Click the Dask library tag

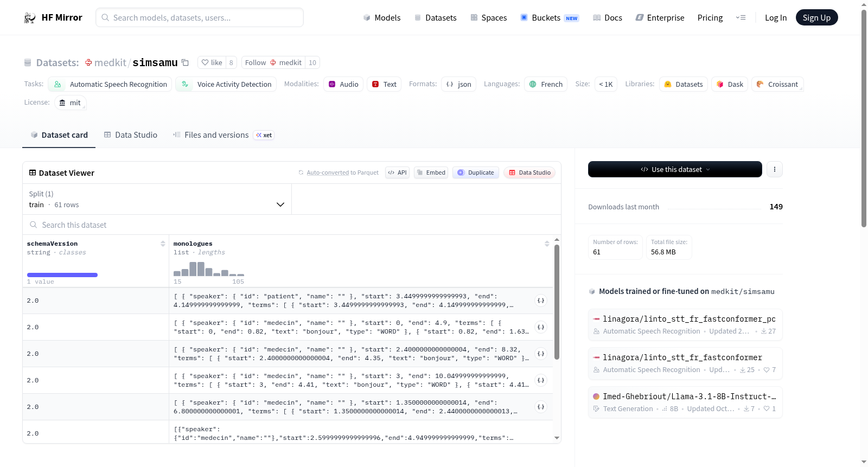point(730,84)
